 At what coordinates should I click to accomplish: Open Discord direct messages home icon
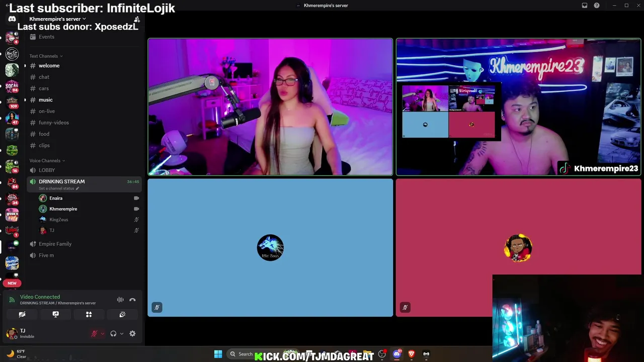pos(12,19)
